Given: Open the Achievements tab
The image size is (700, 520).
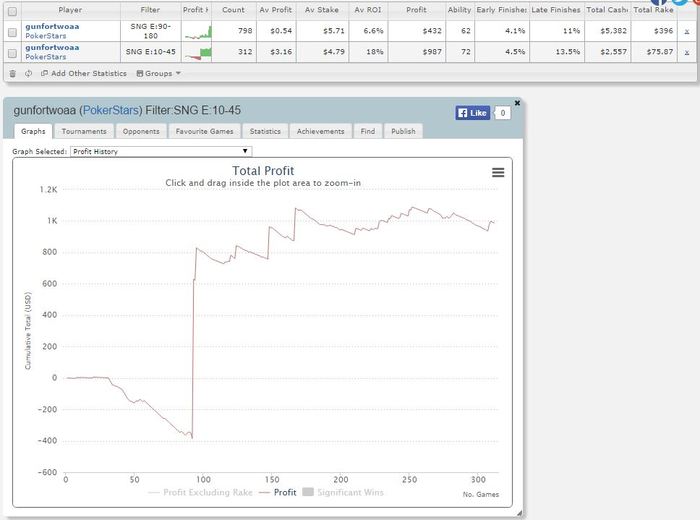Looking at the screenshot, I should (x=321, y=131).
